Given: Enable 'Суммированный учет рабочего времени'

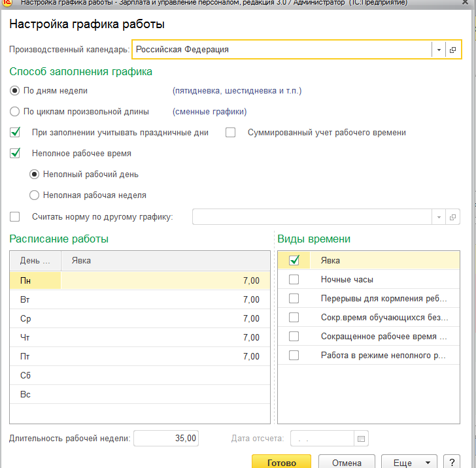Looking at the screenshot, I should coord(230,132).
